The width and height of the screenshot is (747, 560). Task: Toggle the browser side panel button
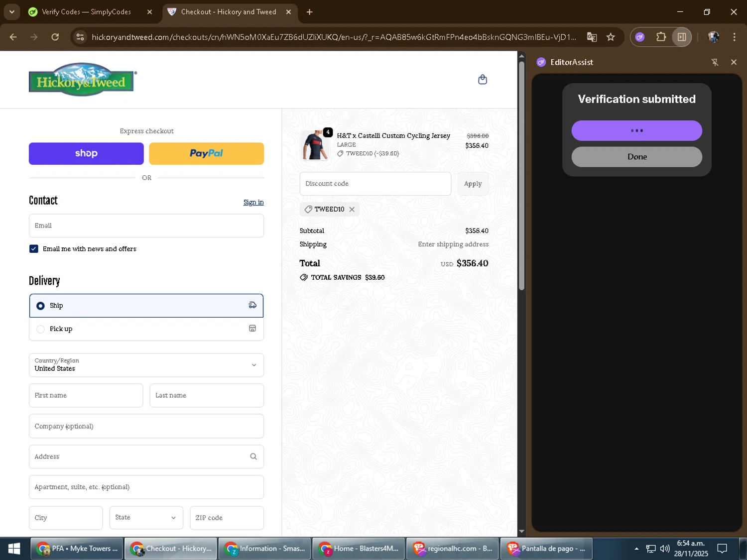tap(682, 37)
